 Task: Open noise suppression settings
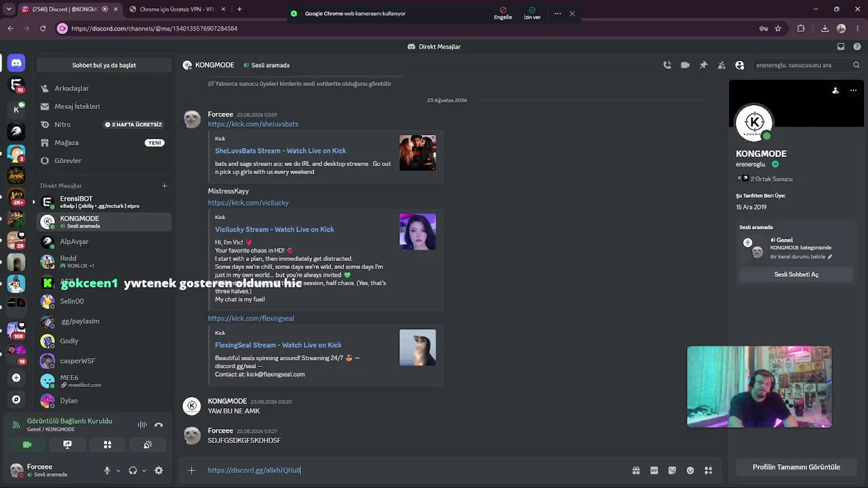[142, 425]
